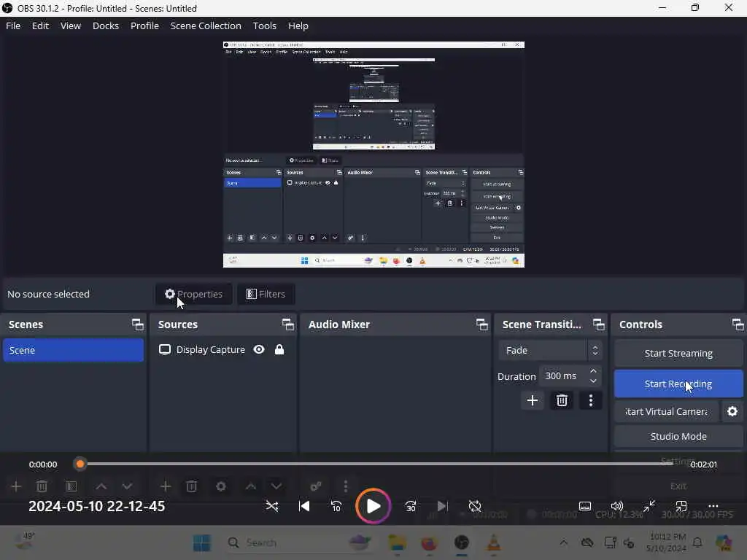Float the Sources dock panel
747x560 pixels.
(x=287, y=324)
